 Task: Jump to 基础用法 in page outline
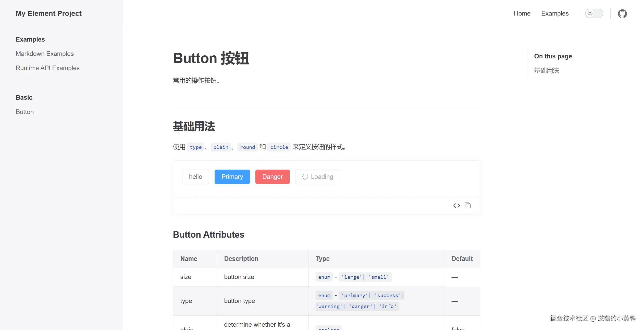[547, 71]
